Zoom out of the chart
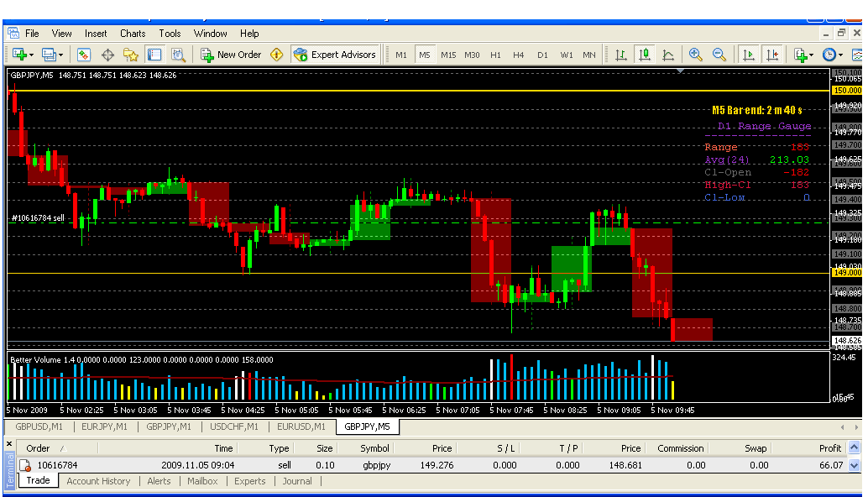The width and height of the screenshot is (868, 497). point(719,55)
